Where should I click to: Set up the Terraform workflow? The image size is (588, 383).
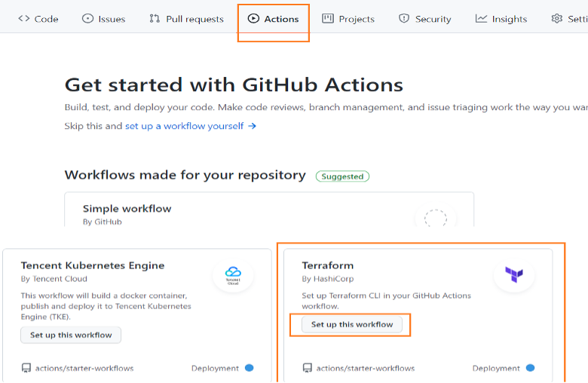coord(352,324)
